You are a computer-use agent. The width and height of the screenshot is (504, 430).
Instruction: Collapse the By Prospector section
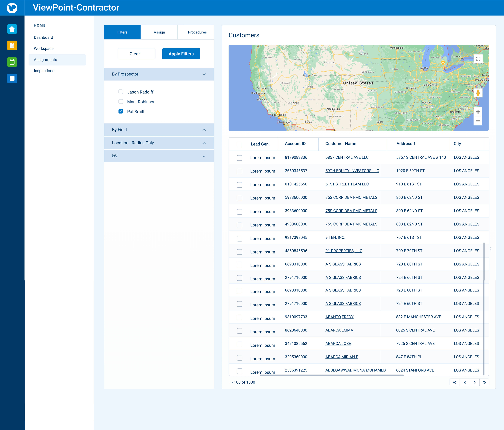[204, 74]
